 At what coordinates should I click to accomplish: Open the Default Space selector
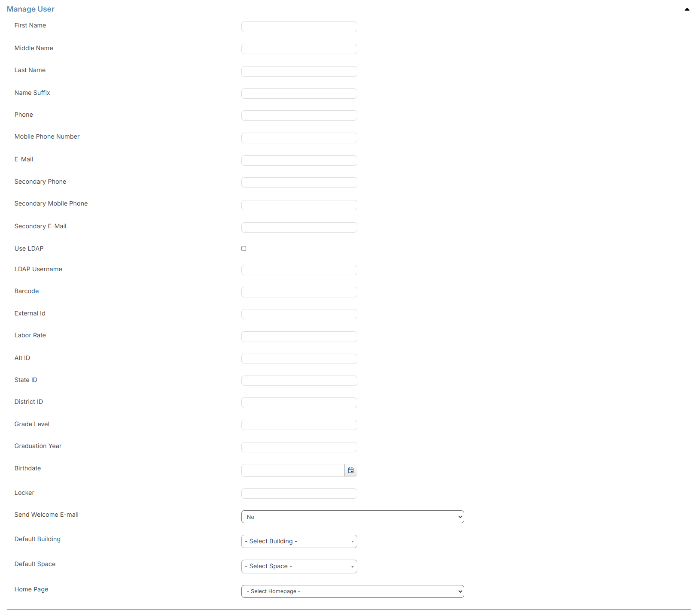pyautogui.click(x=298, y=566)
